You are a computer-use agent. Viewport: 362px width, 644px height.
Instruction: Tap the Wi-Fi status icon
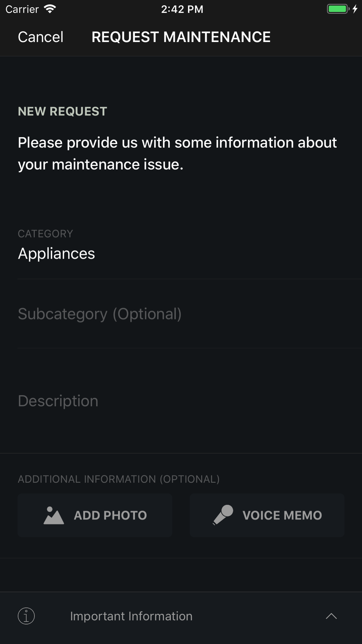(50, 9)
